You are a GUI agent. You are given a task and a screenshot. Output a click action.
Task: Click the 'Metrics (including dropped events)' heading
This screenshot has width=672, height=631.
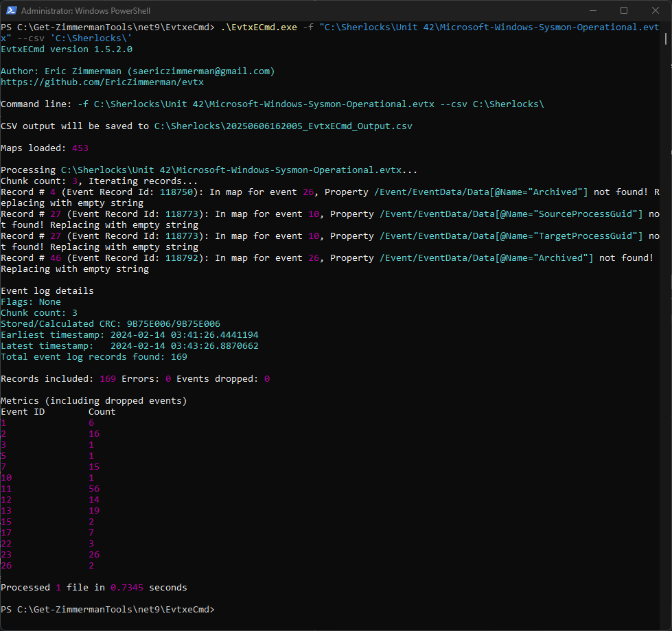click(x=94, y=400)
